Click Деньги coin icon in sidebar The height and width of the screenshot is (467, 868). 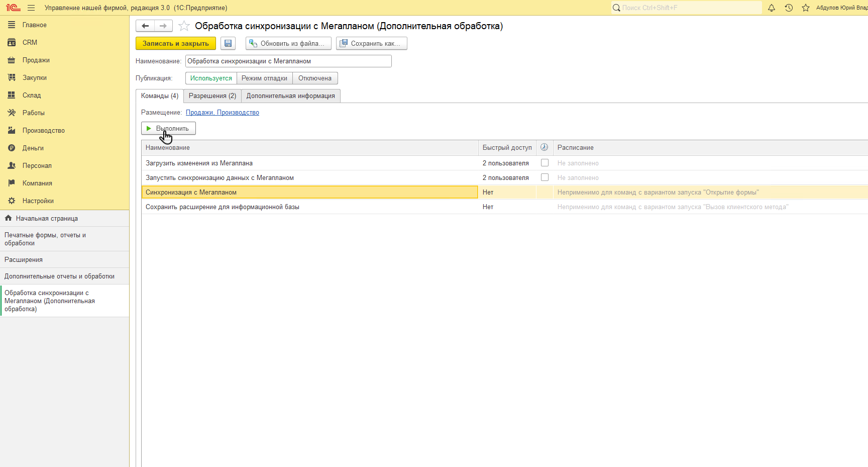pyautogui.click(x=12, y=148)
